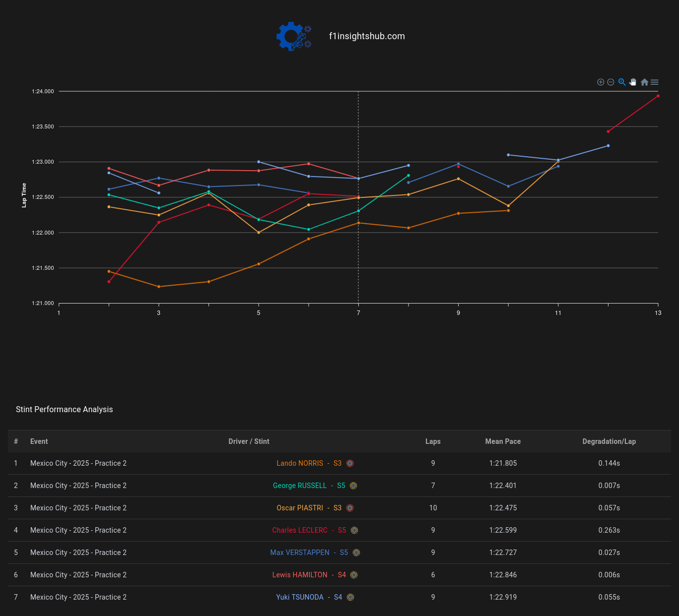Click tyre icon beside Yuki TSUNODA
This screenshot has width=679, height=616.
[350, 597]
